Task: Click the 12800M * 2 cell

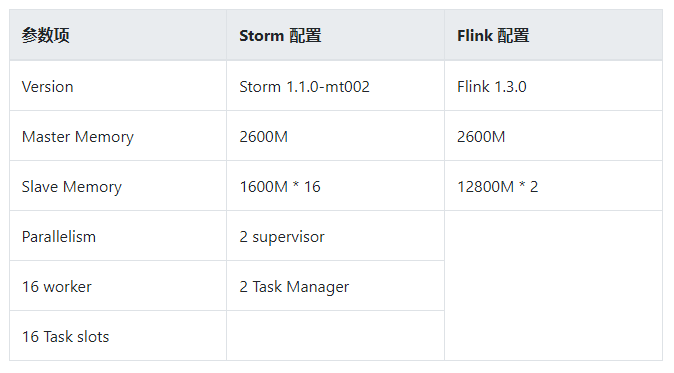Action: 553,186
